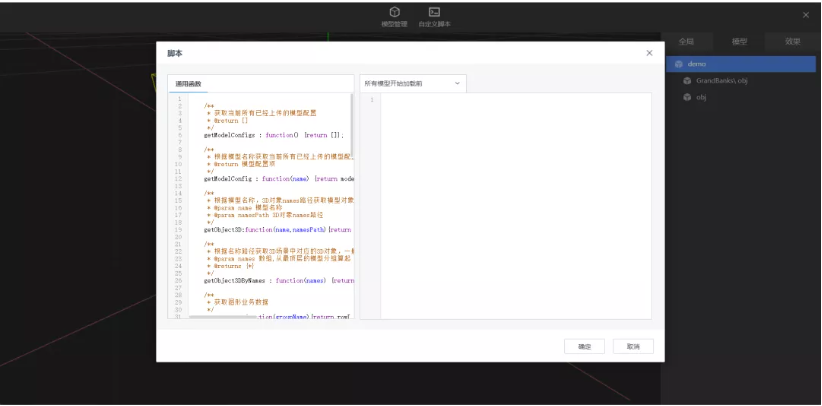Switch to the 效果 tab
This screenshot has height=406, width=822.
coord(792,42)
